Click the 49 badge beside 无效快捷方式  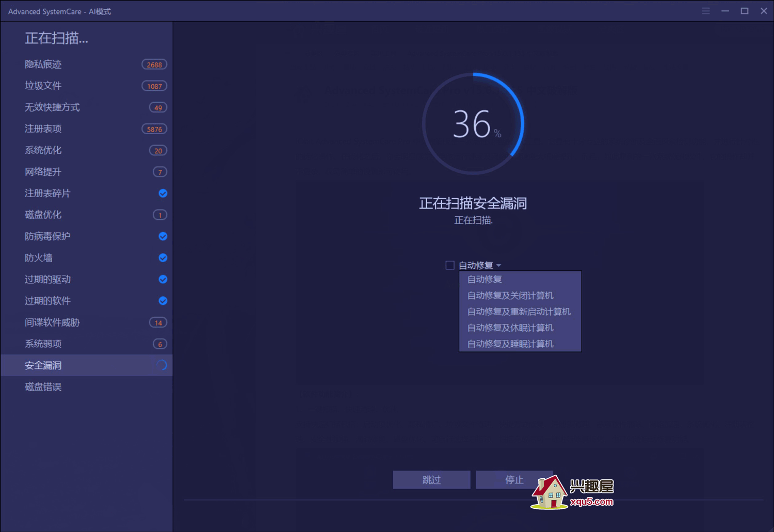point(158,107)
